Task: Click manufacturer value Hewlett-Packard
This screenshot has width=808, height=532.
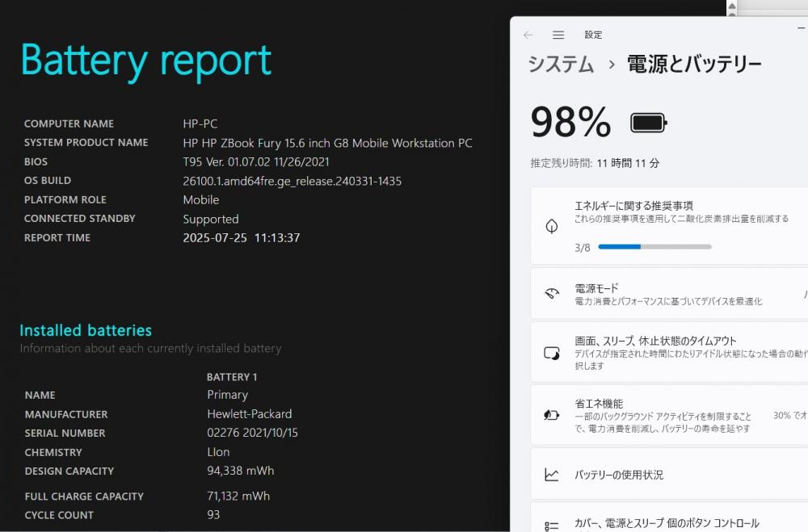Action: click(x=250, y=414)
